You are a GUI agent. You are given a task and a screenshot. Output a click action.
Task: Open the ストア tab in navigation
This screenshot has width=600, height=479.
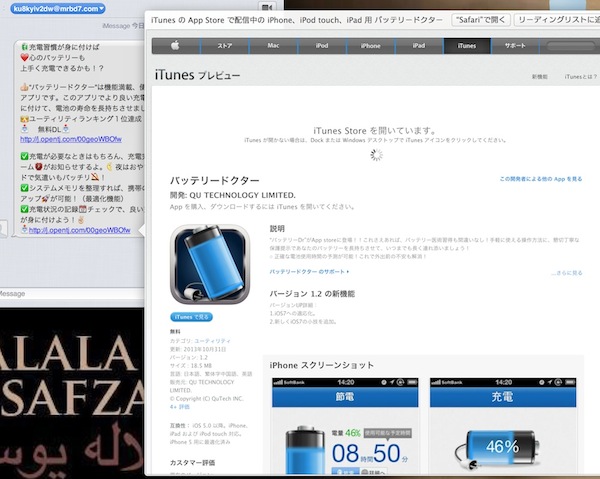(225, 46)
